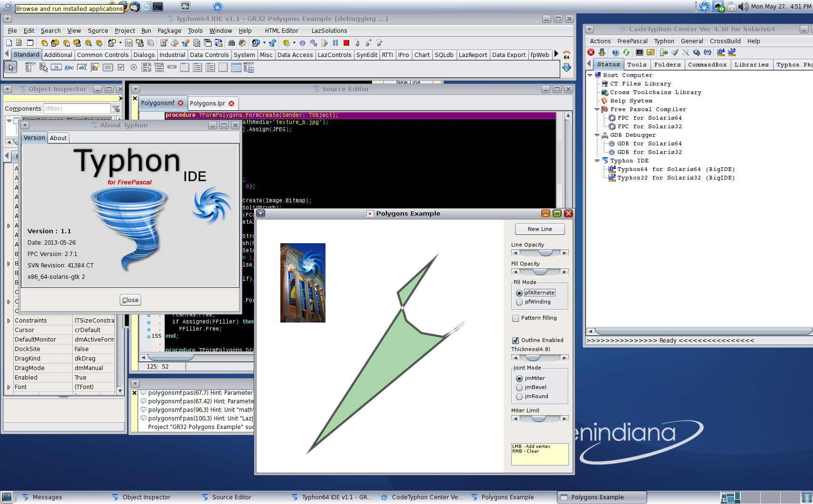Switch to the About tab in About Typhon

click(x=58, y=138)
